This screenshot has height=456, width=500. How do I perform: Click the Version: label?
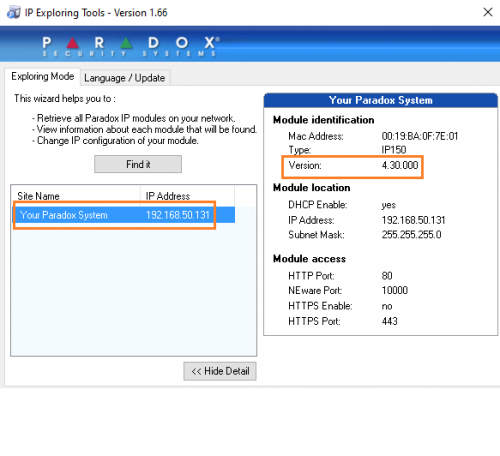click(x=305, y=165)
